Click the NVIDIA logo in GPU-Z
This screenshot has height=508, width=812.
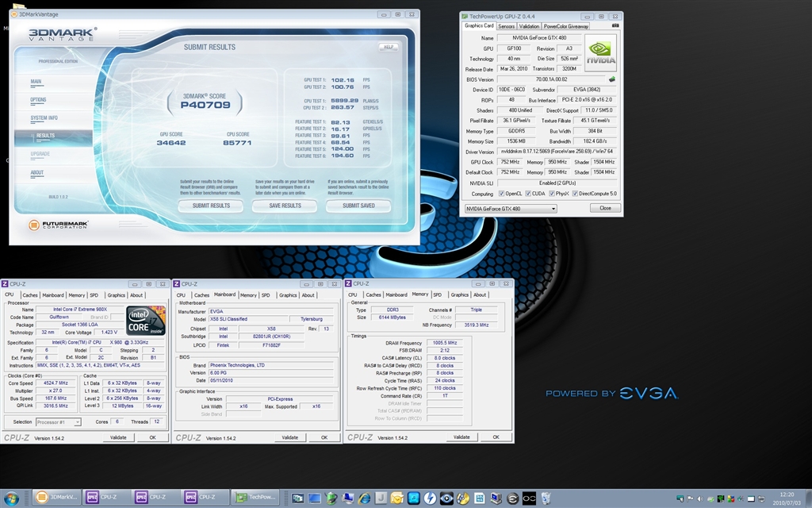600,52
